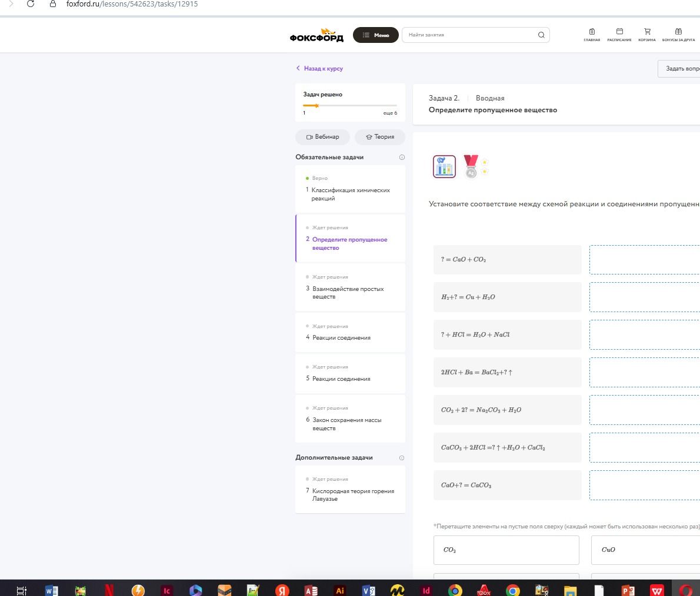Click the Задач решено progress bar
This screenshot has width=700, height=596.
[349, 106]
